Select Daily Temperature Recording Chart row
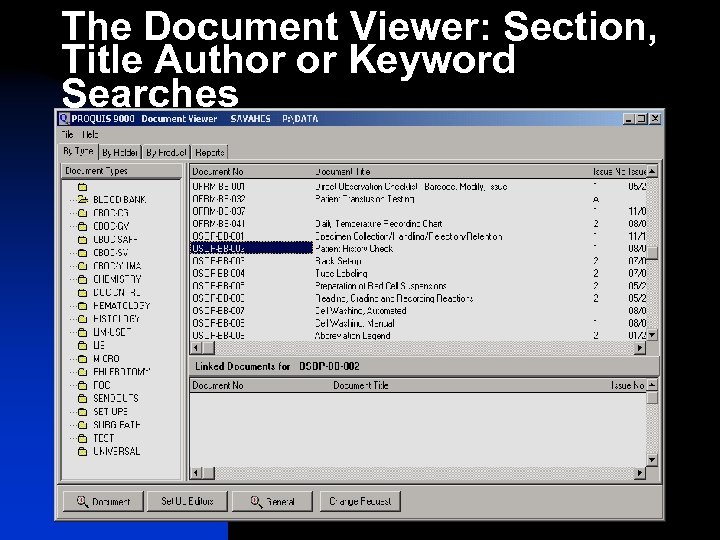 pos(418,224)
